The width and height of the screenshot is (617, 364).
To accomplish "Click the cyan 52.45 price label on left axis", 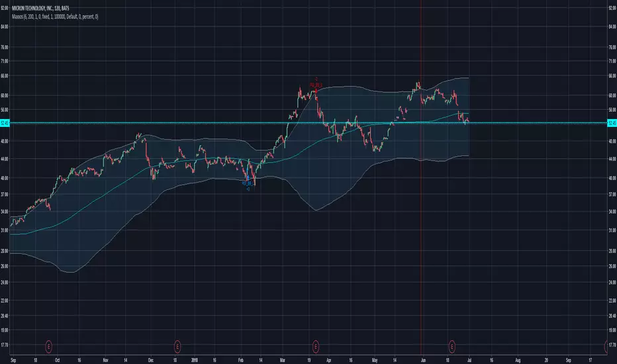I will click(5, 123).
